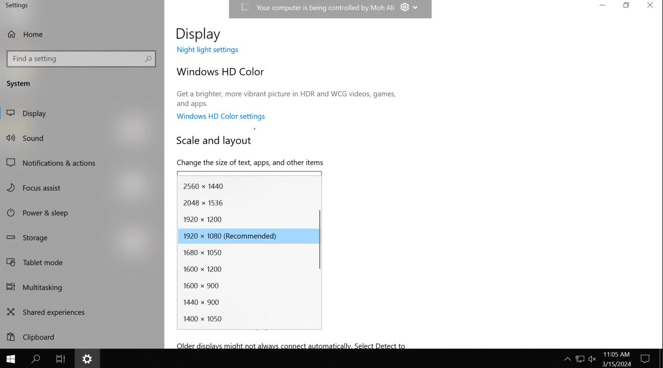
Task: Open the Night light settings link
Action: click(x=207, y=50)
